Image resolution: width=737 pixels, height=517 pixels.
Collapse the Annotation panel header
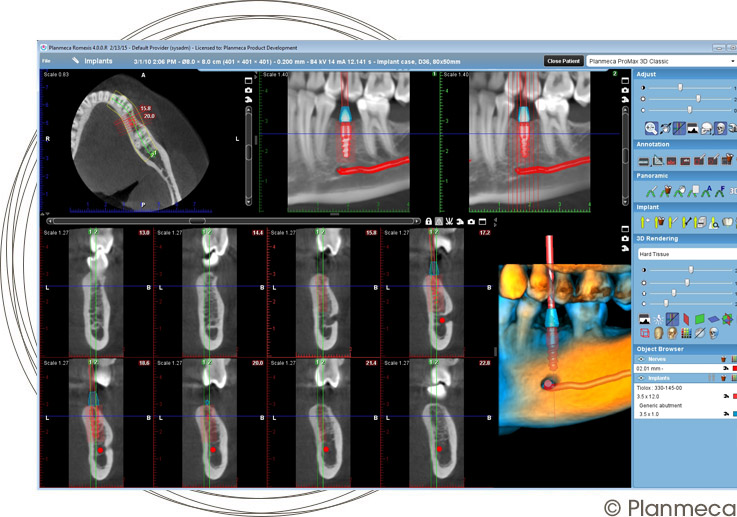(685, 144)
